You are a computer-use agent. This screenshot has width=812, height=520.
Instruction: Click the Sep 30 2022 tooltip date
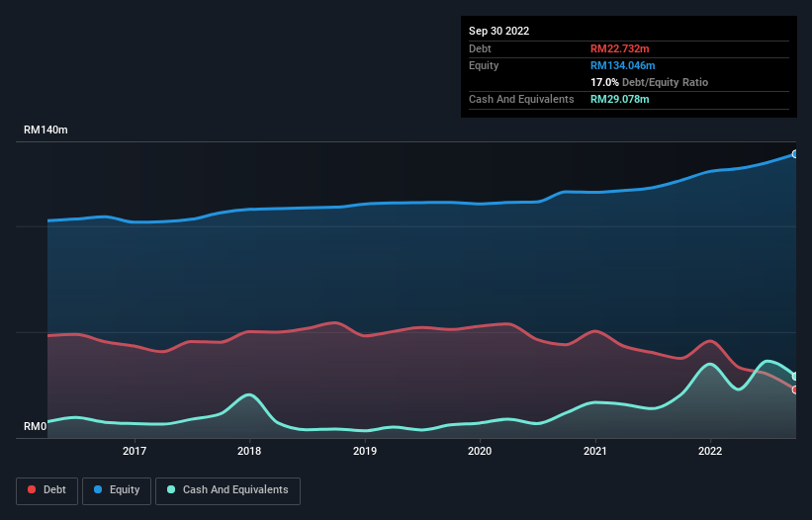pyautogui.click(x=498, y=31)
